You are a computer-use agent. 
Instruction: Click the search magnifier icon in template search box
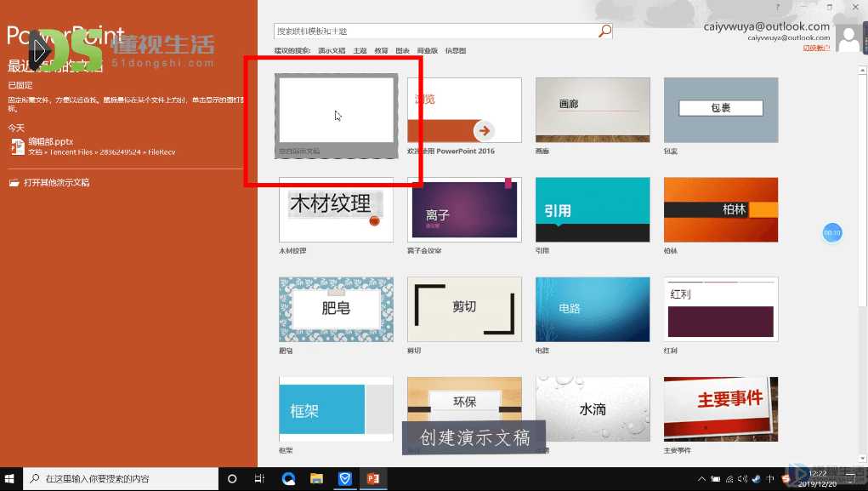click(x=605, y=31)
